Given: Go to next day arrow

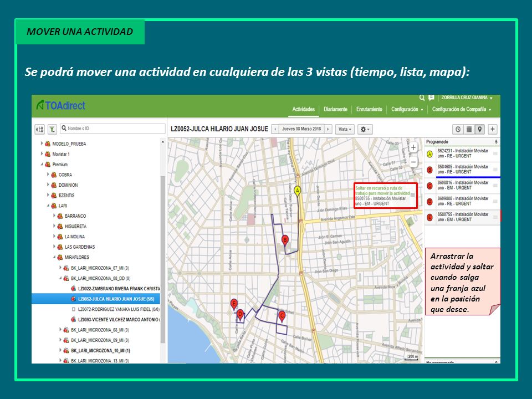Looking at the screenshot, I should point(328,129).
